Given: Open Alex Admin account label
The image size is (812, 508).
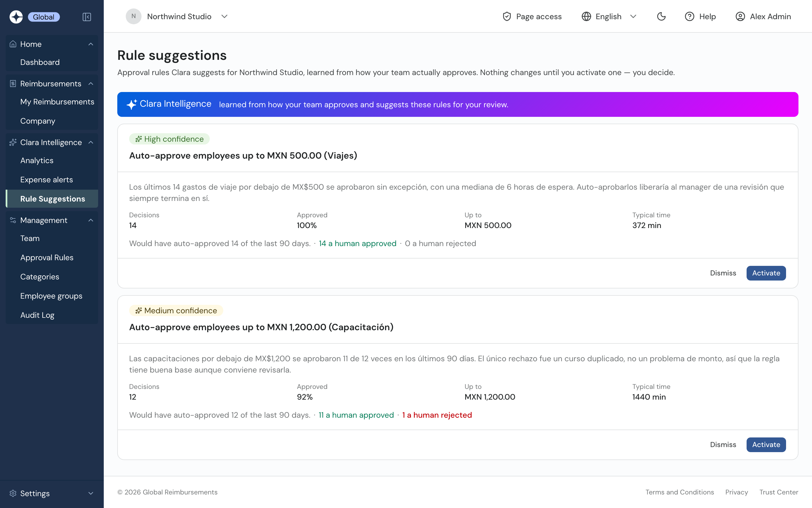Looking at the screenshot, I should [x=770, y=16].
